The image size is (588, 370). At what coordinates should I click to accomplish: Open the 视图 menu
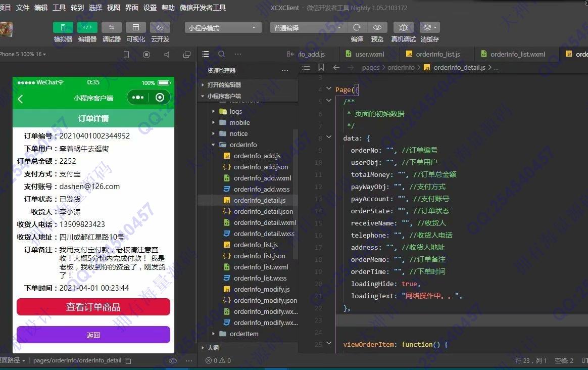click(x=114, y=8)
